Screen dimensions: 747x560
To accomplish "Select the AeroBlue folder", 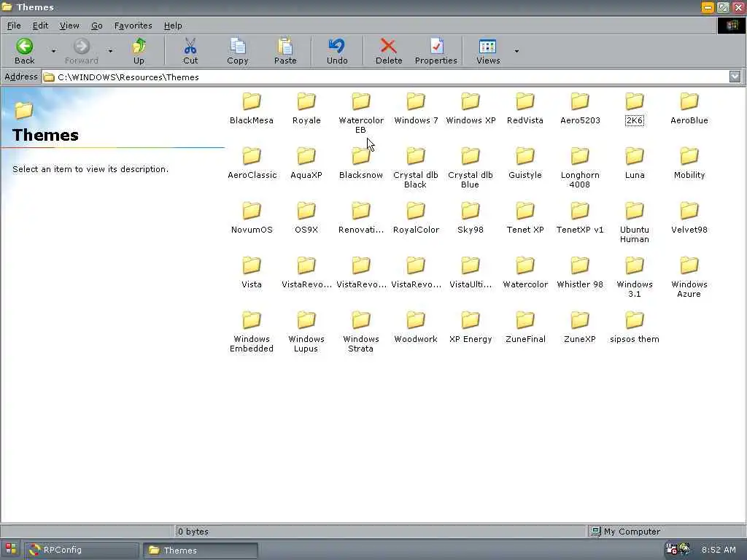I will (689, 109).
